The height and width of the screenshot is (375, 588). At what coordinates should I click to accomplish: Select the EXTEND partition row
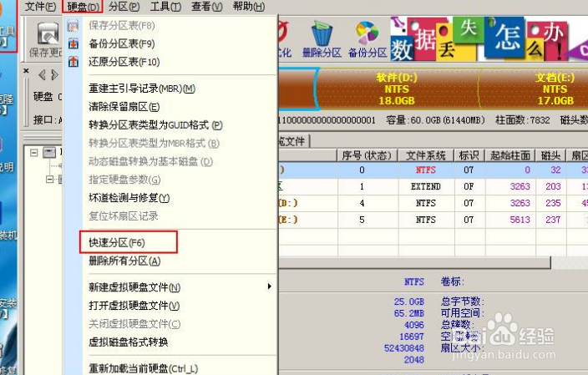[x=433, y=186]
